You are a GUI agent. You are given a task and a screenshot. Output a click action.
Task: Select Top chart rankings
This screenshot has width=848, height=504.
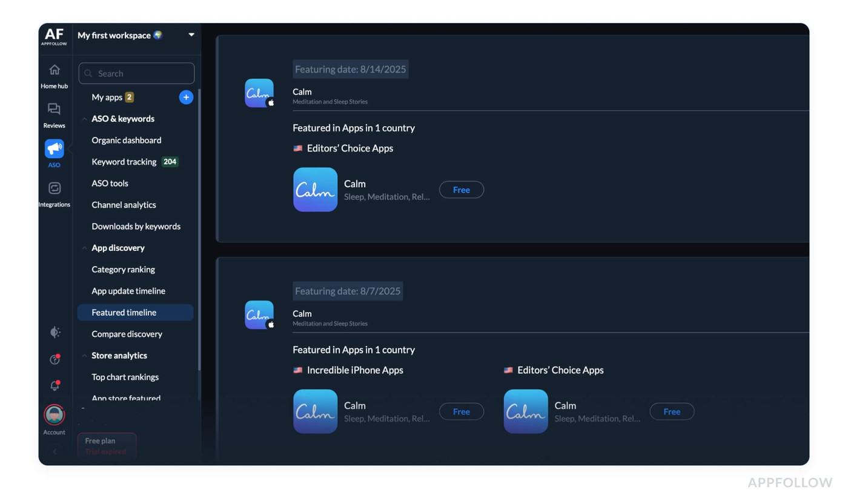(125, 377)
